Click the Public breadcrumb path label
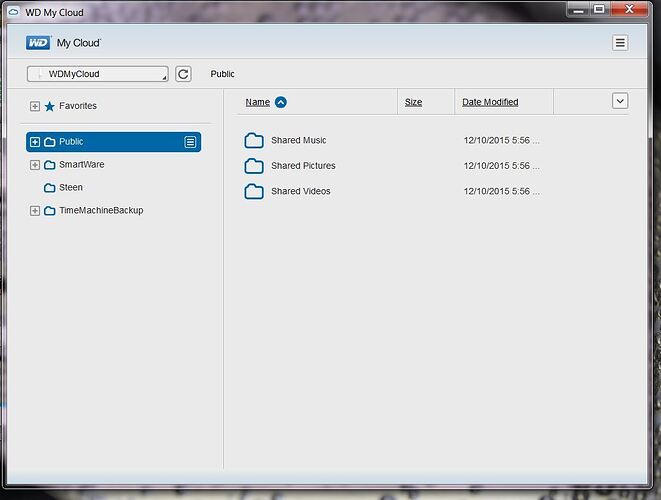Image resolution: width=661 pixels, height=500 pixels. point(223,74)
